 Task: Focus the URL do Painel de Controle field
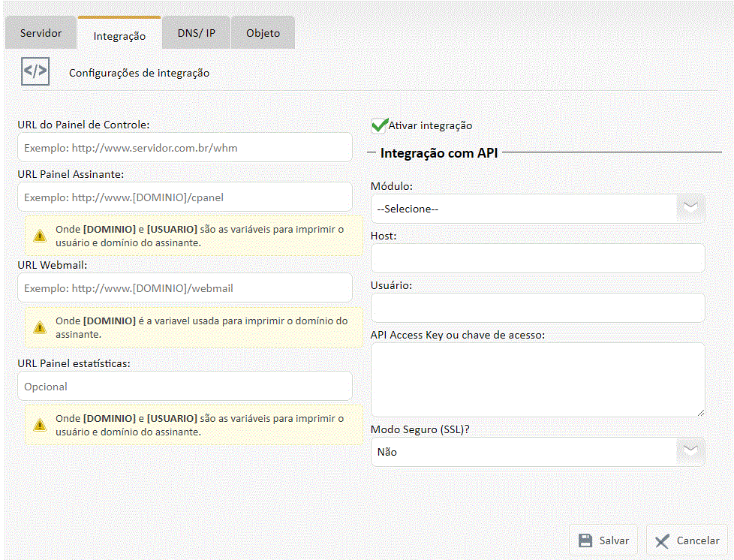[x=185, y=148]
